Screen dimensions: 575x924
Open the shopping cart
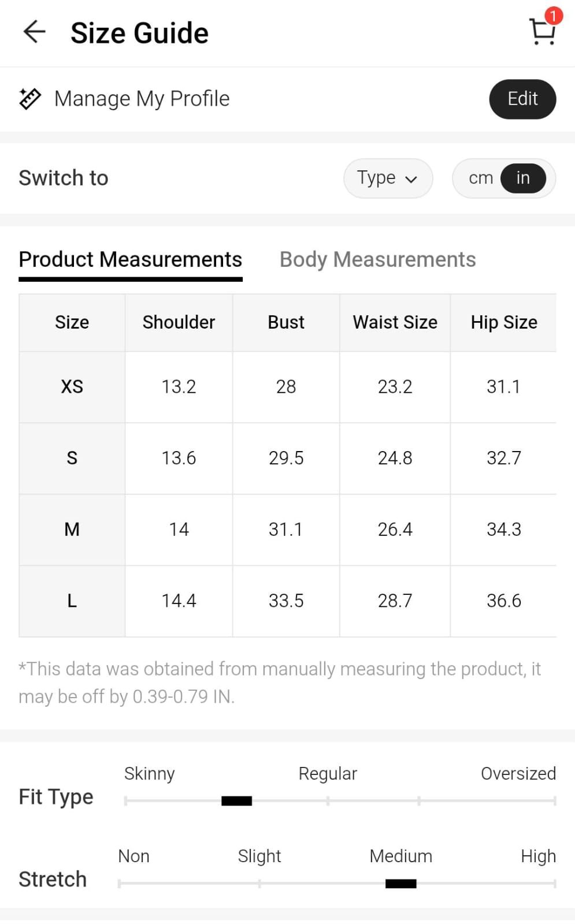[x=541, y=32]
